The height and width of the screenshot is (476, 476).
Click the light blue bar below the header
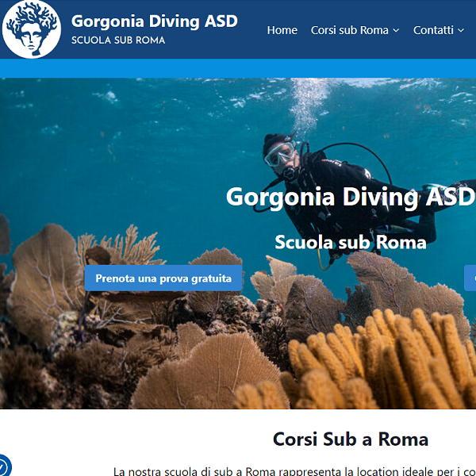coord(238,68)
